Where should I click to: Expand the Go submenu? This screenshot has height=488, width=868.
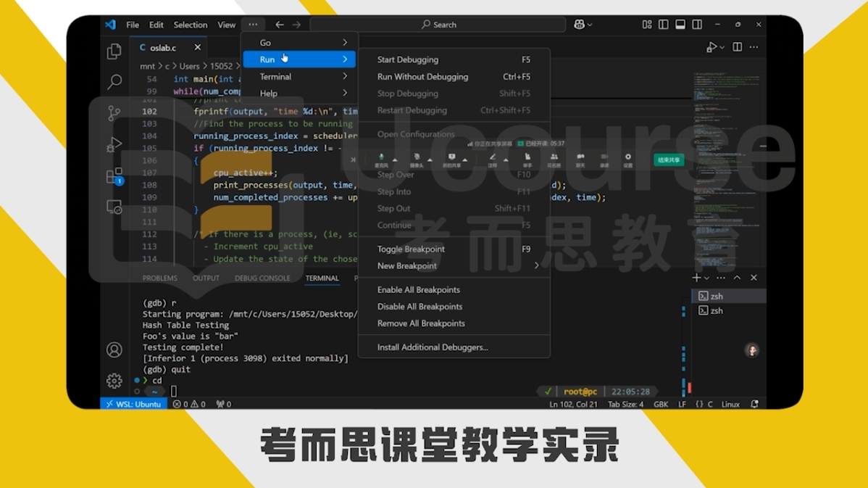[299, 43]
